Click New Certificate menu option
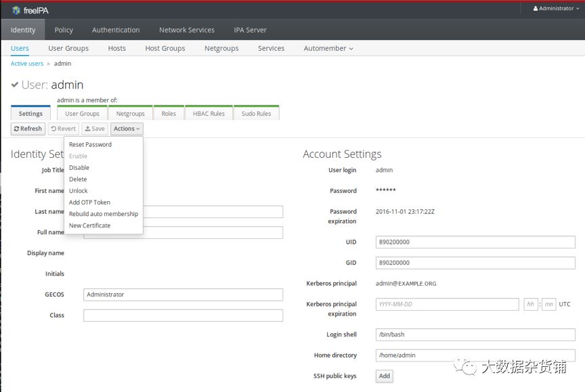Image resolution: width=585 pixels, height=392 pixels. click(89, 225)
